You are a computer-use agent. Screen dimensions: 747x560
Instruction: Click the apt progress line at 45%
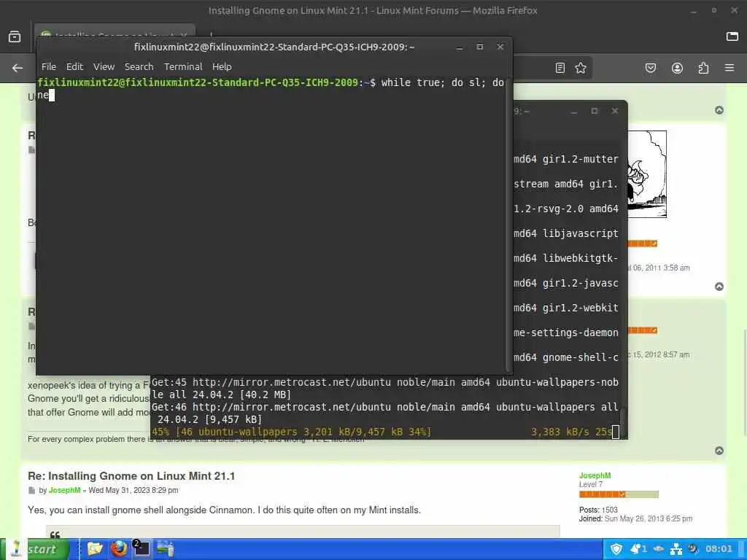click(x=384, y=432)
